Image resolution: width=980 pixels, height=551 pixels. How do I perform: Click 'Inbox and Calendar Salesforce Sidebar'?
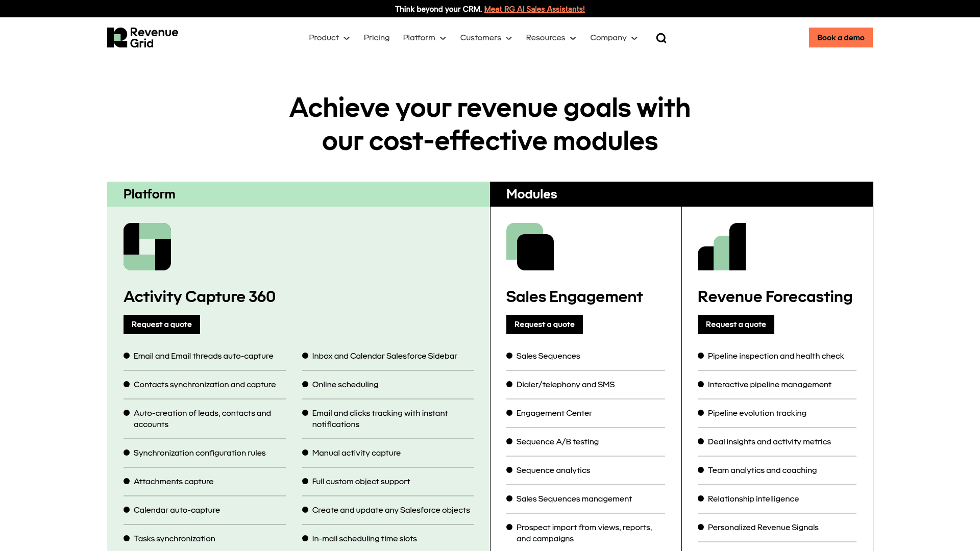click(384, 356)
